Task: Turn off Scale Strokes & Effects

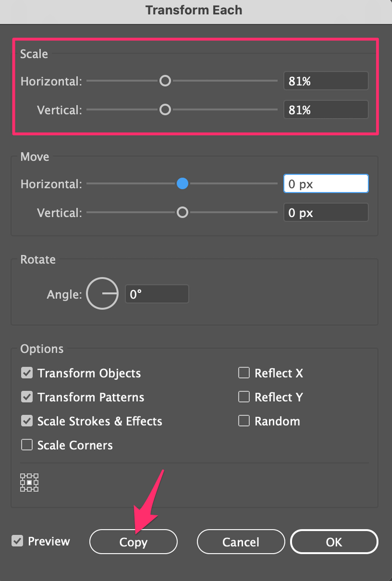Action: (27, 421)
